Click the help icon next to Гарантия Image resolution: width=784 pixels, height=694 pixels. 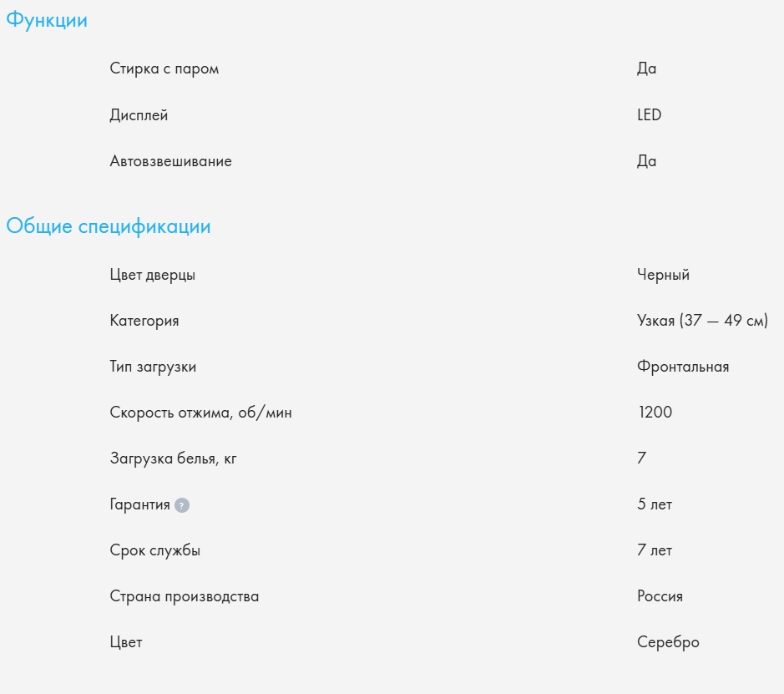(x=182, y=505)
